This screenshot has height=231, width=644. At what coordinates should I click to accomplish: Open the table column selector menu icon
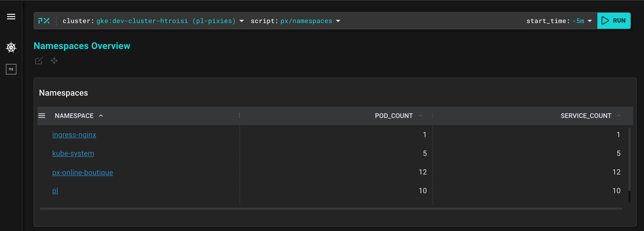pyautogui.click(x=42, y=116)
